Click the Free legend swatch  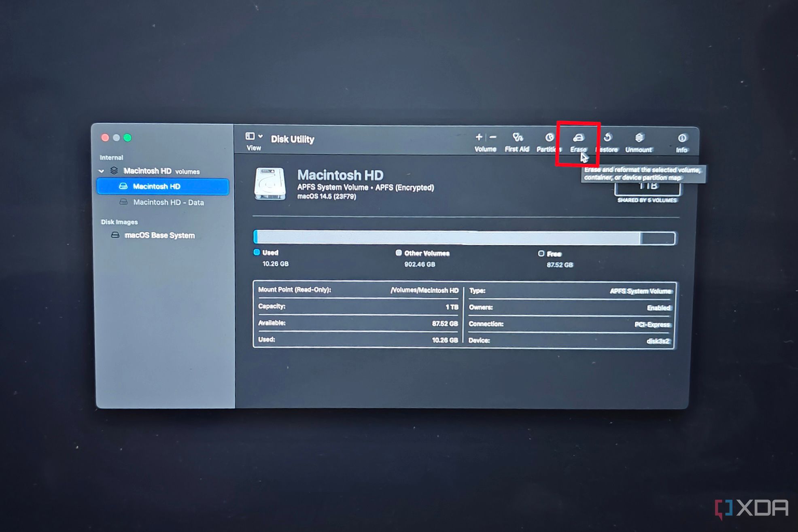tap(541, 254)
